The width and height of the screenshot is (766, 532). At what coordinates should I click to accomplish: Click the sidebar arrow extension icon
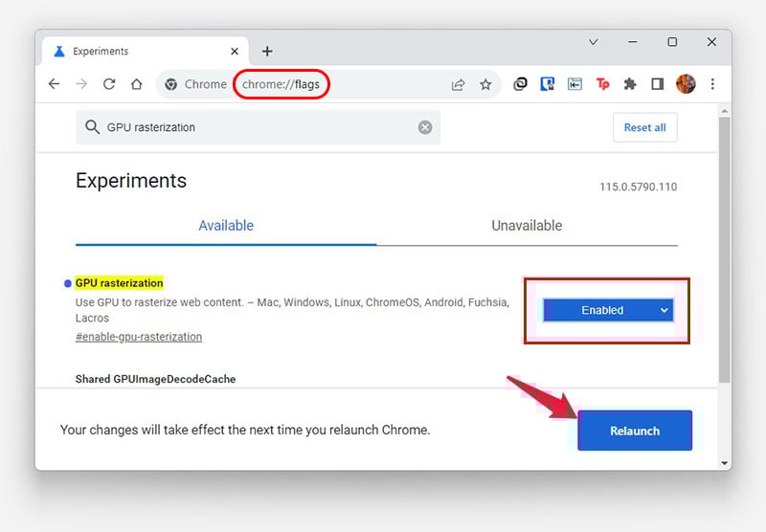tap(575, 84)
